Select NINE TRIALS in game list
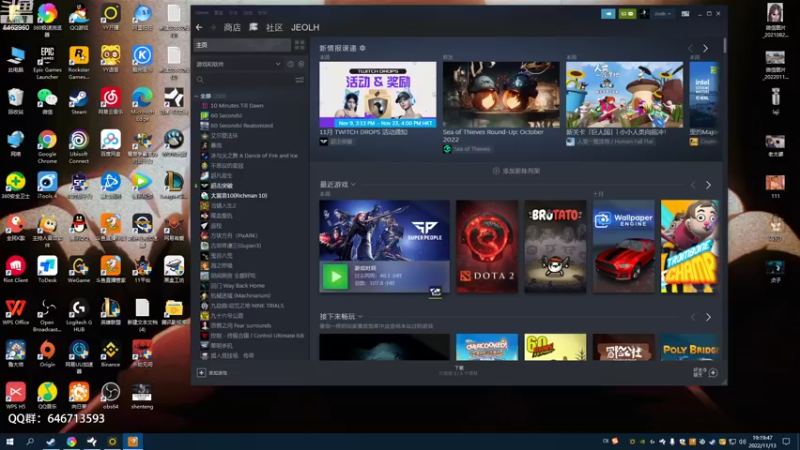 247,306
